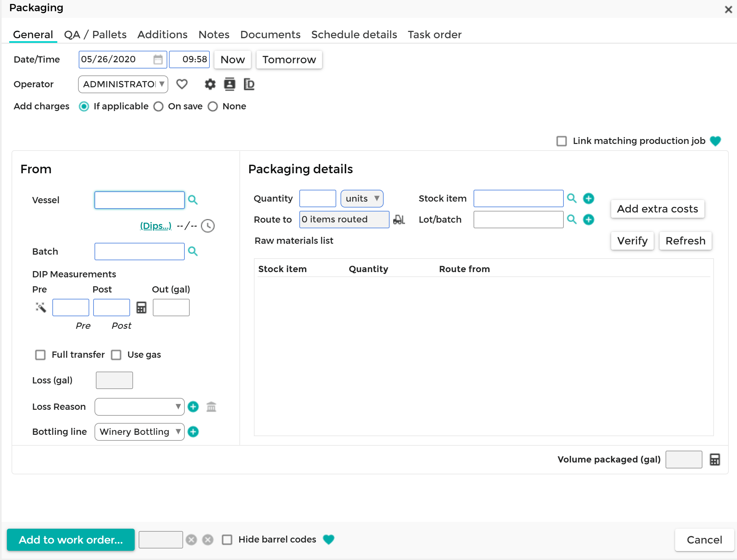This screenshot has height=560, width=737.
Task: Click the magic wand icon beside Pre
Action: (41, 307)
